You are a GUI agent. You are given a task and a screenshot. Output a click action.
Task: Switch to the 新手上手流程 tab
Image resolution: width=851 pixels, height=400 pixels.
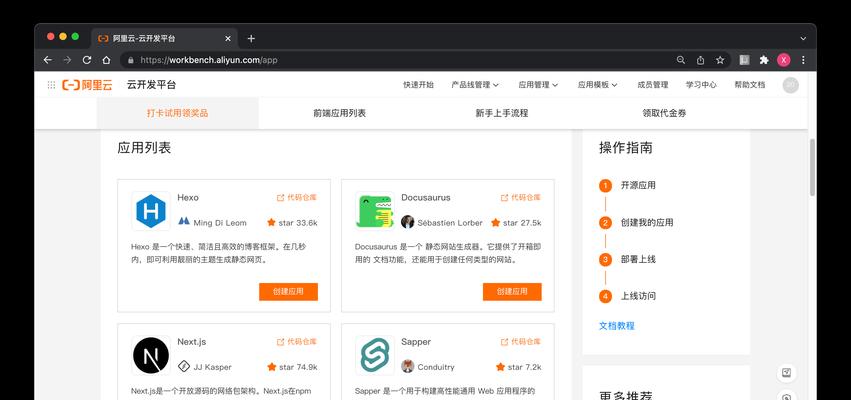point(502,113)
